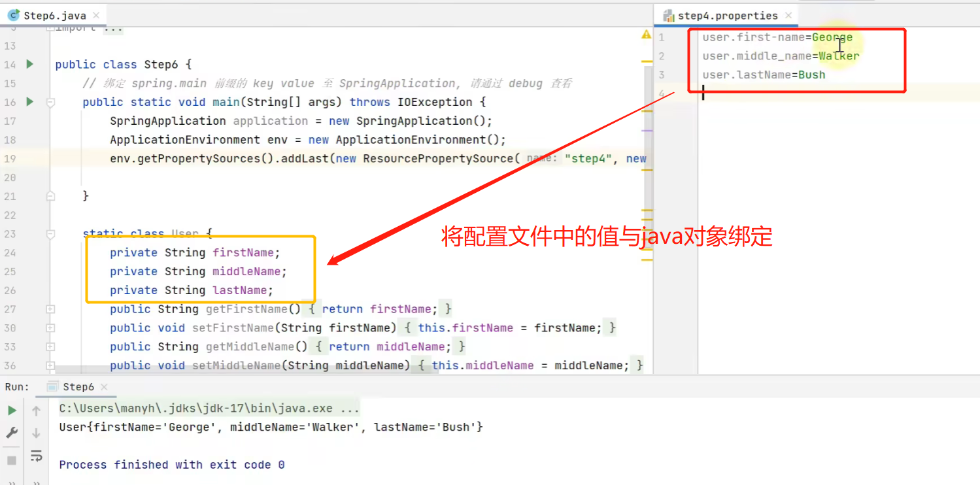This screenshot has height=485, width=980.
Task: Collapse the main method fold marker
Action: point(50,102)
